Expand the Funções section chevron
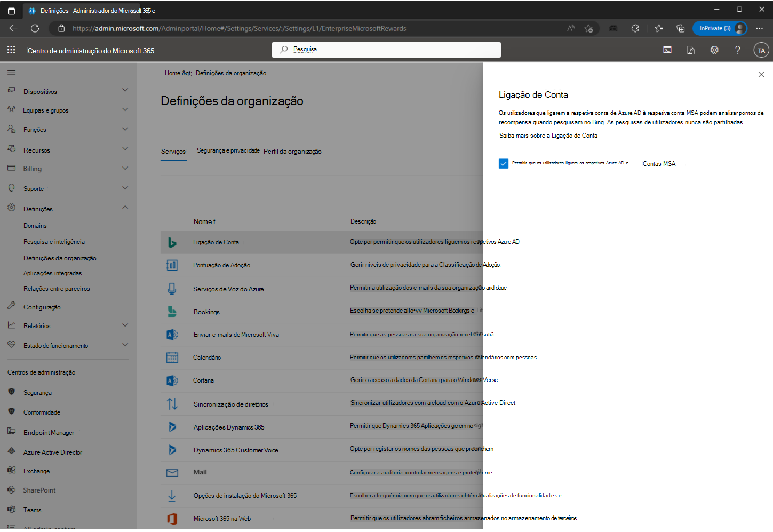The image size is (773, 532). 125,129
